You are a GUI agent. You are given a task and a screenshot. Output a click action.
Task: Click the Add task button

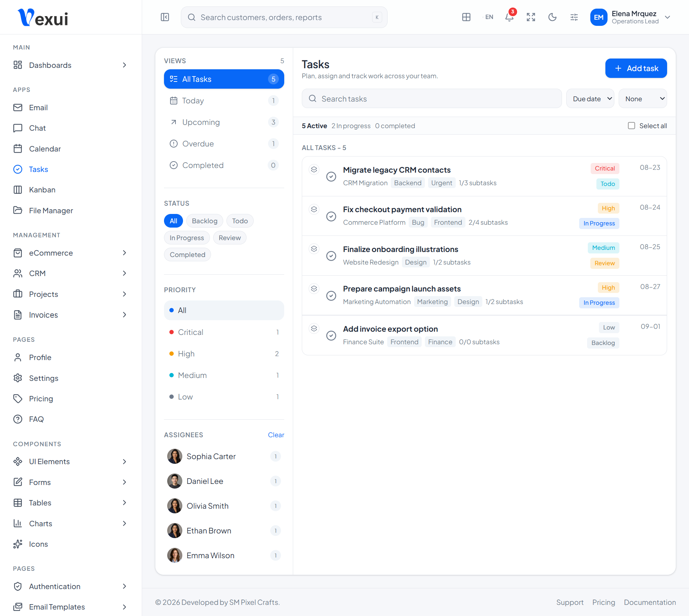[x=636, y=68]
